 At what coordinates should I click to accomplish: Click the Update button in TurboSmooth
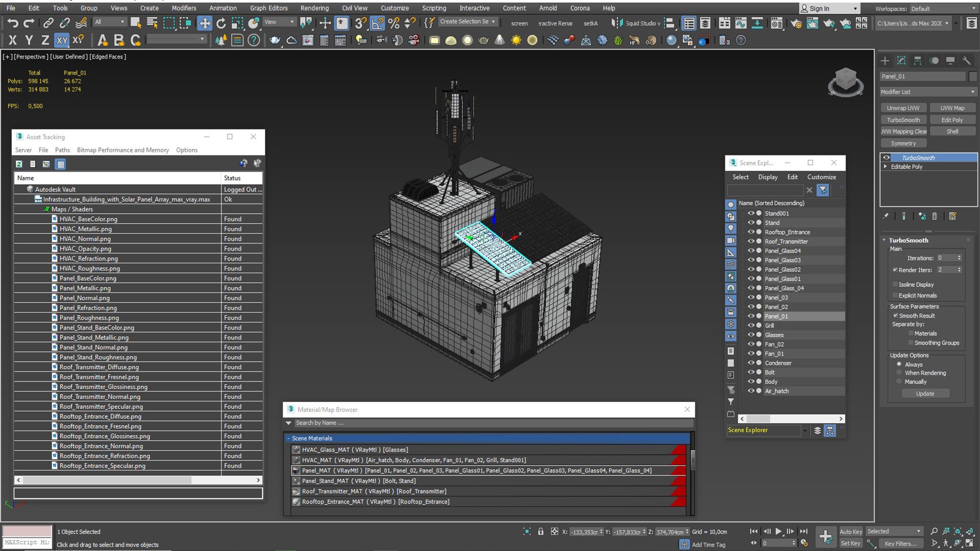[x=925, y=393]
